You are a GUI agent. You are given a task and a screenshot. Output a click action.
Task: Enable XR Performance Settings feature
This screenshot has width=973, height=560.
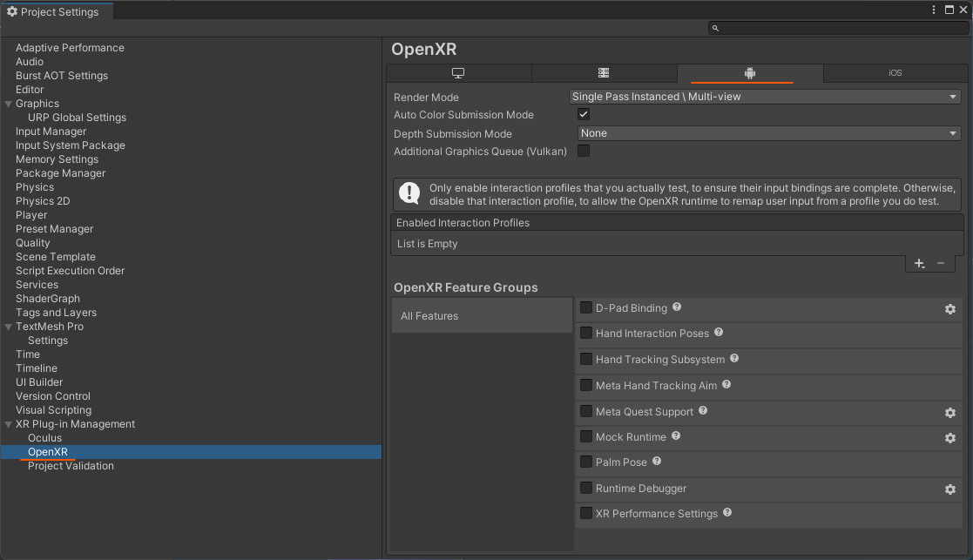pos(585,514)
